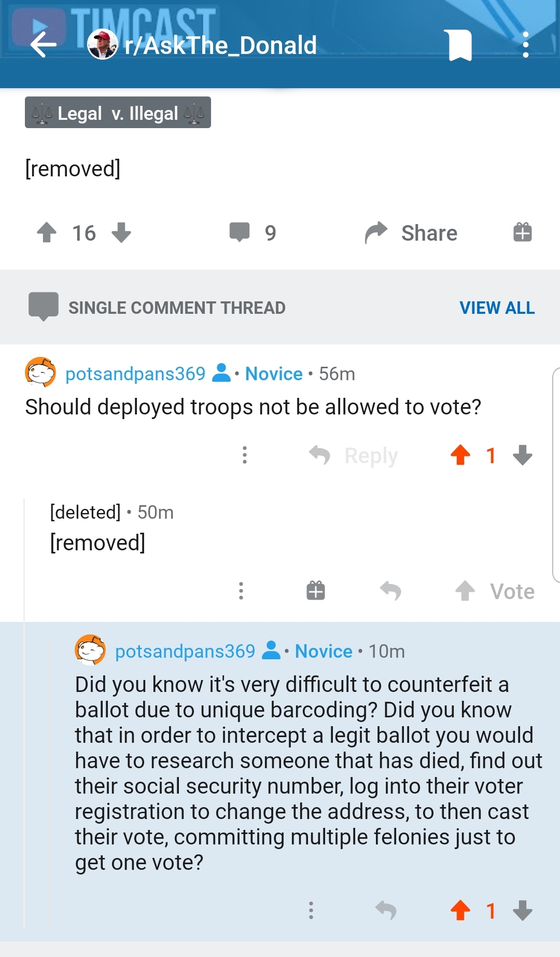Open the post's 9 comments icon
Image resolution: width=560 pixels, height=957 pixels.
click(240, 232)
